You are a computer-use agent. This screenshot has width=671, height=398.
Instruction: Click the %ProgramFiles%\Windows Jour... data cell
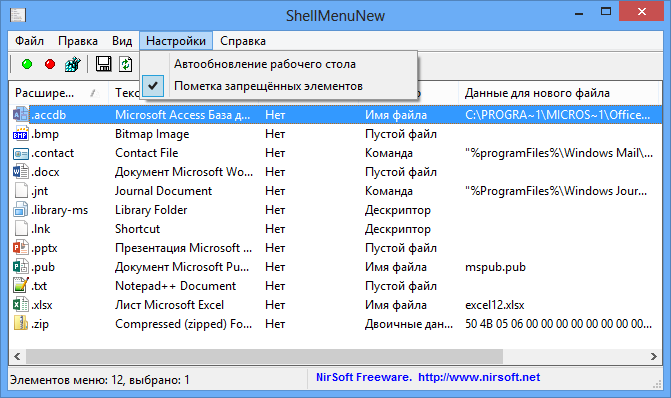pos(556,191)
